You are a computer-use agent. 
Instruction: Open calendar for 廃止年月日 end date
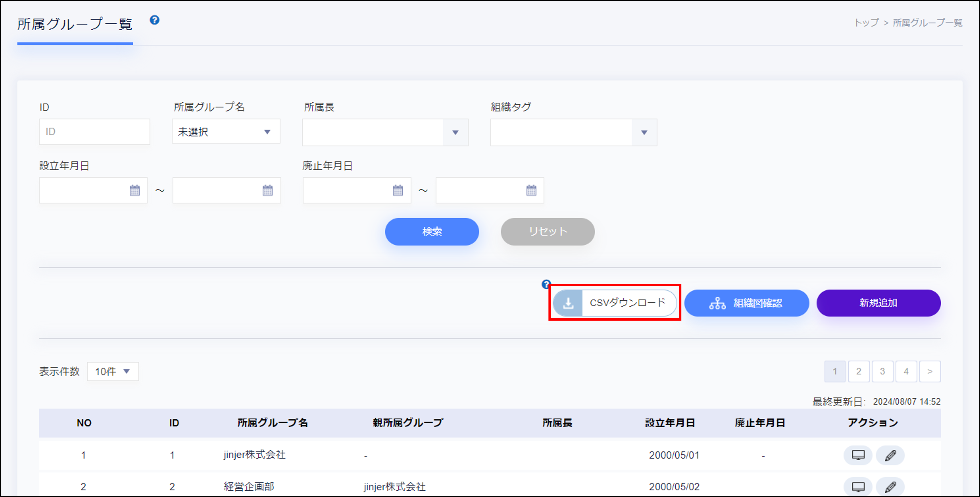(531, 190)
